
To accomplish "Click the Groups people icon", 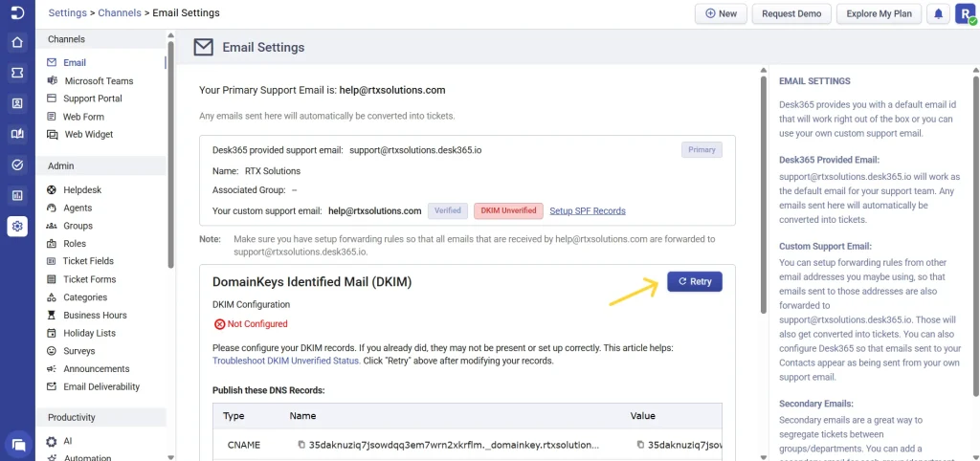I will (52, 226).
